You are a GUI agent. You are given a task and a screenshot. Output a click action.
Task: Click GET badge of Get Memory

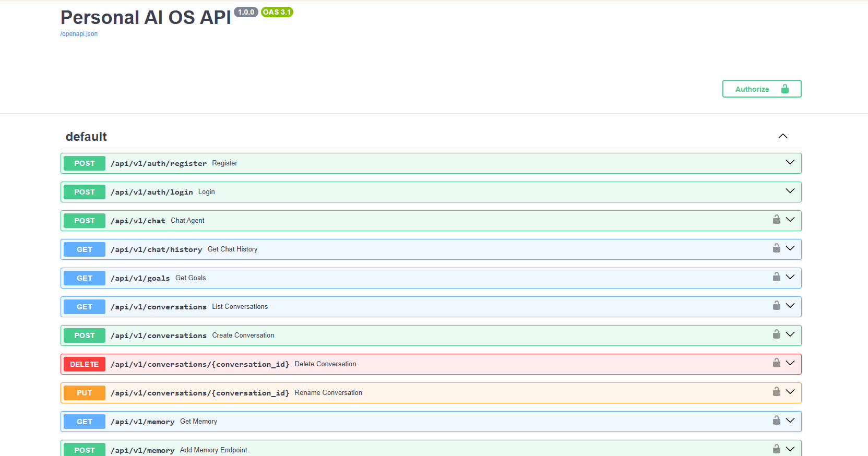85,422
